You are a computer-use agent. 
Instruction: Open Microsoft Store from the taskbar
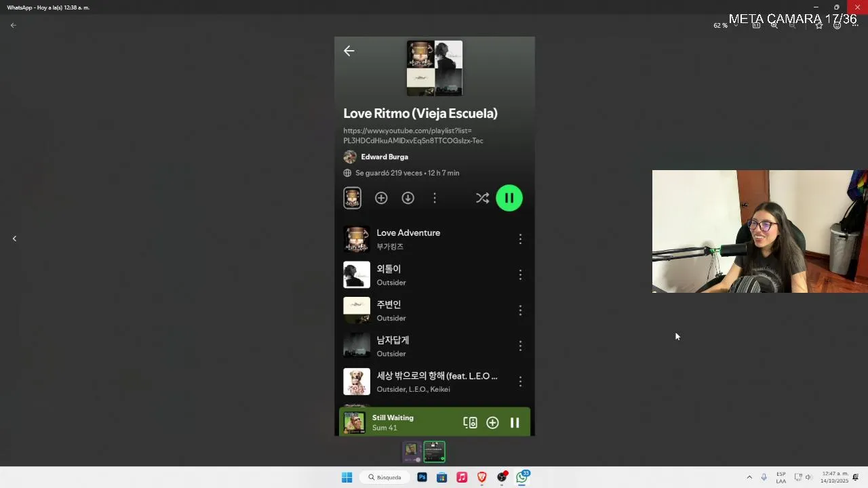(441, 477)
